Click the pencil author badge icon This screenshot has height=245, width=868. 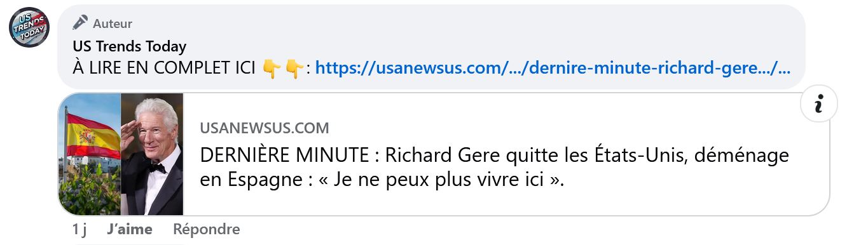(80, 23)
